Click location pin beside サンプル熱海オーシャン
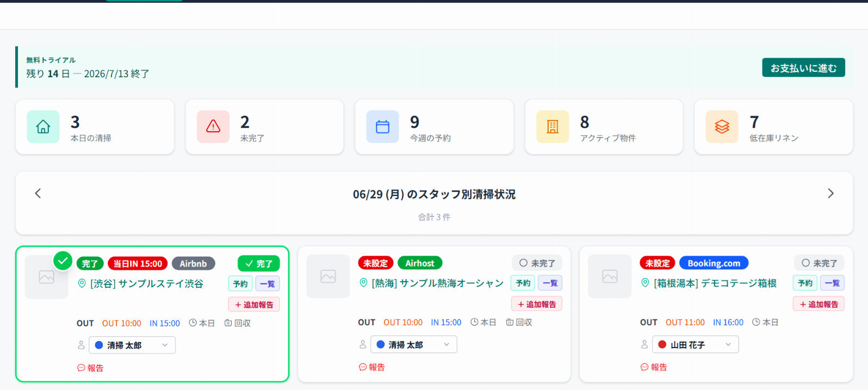 pos(364,283)
